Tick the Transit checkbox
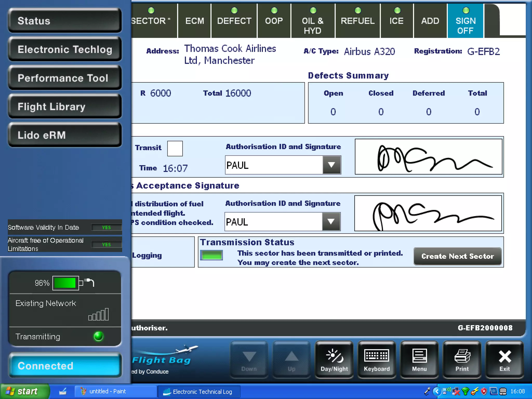 coord(175,148)
